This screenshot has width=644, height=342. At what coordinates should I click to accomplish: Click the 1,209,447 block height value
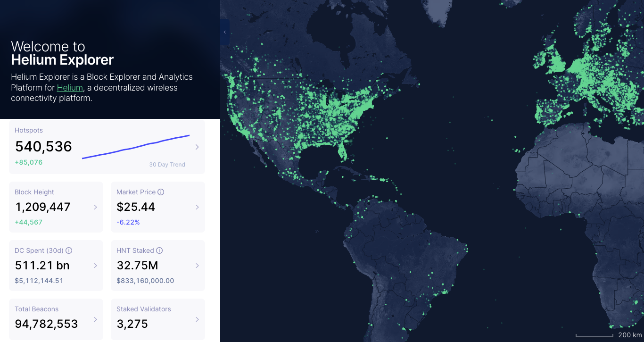pyautogui.click(x=43, y=207)
